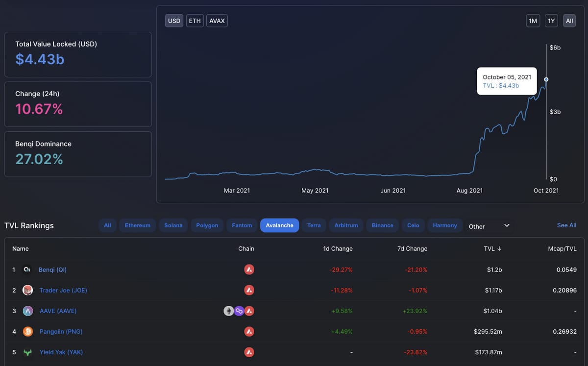588x366 pixels.
Task: Click the 27.02% Benqi Dominance value
Action: [x=39, y=159]
